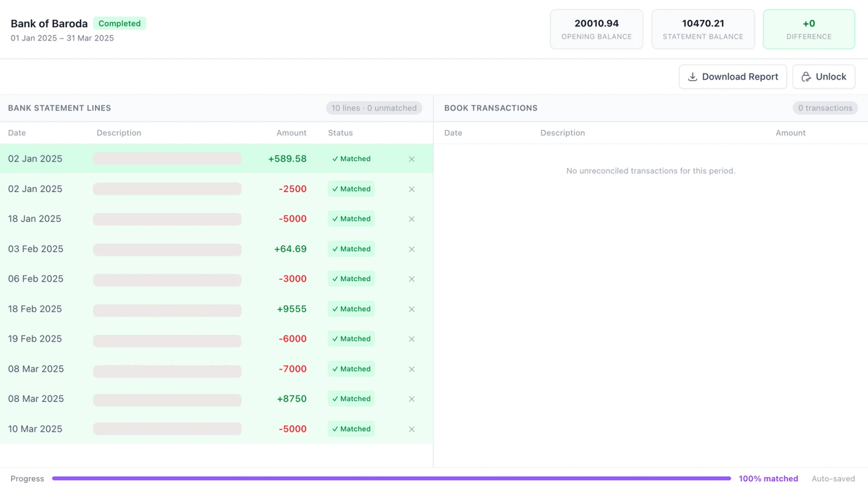This screenshot has width=868, height=487.
Task: Click the book transactions Description header
Action: (x=562, y=133)
